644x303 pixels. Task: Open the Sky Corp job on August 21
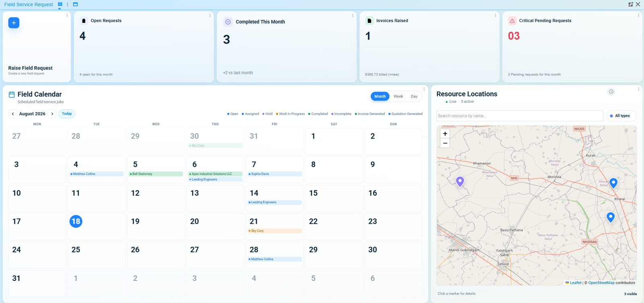pos(275,231)
